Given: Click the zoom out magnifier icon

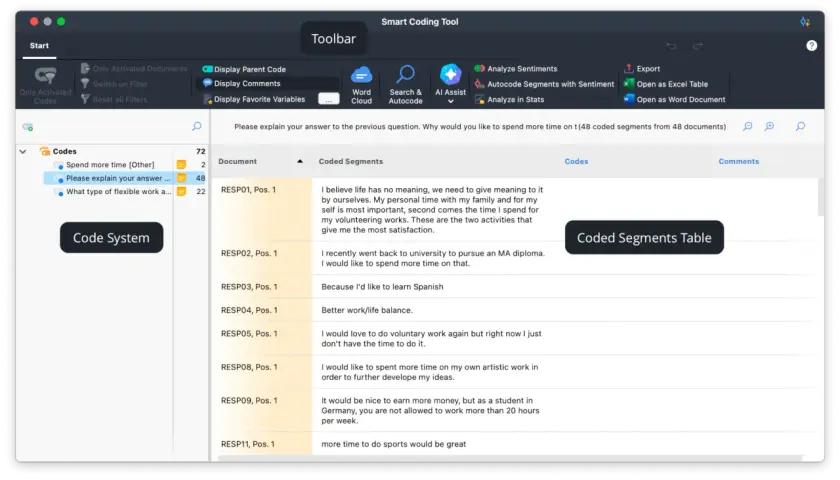Looking at the screenshot, I should click(747, 126).
